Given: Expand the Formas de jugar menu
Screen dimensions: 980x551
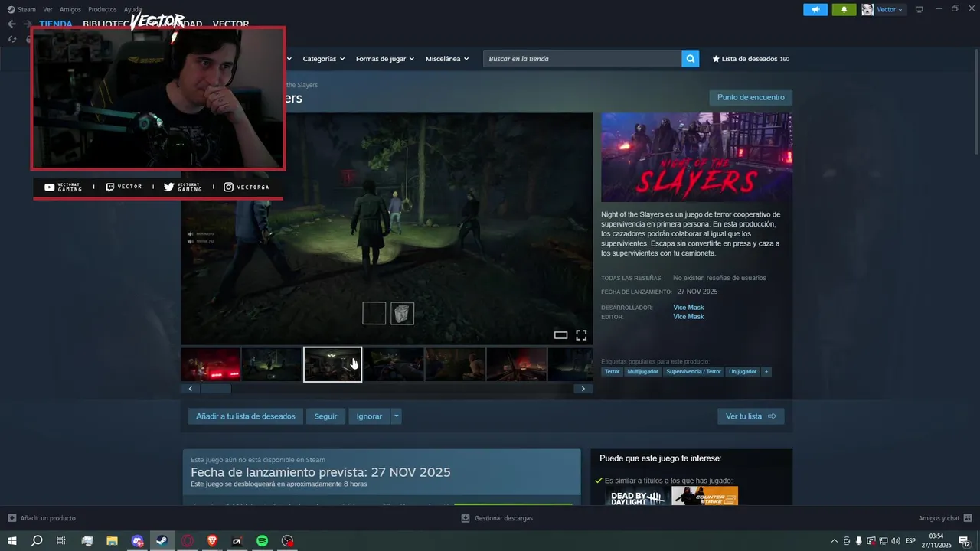Looking at the screenshot, I should pyautogui.click(x=384, y=59).
